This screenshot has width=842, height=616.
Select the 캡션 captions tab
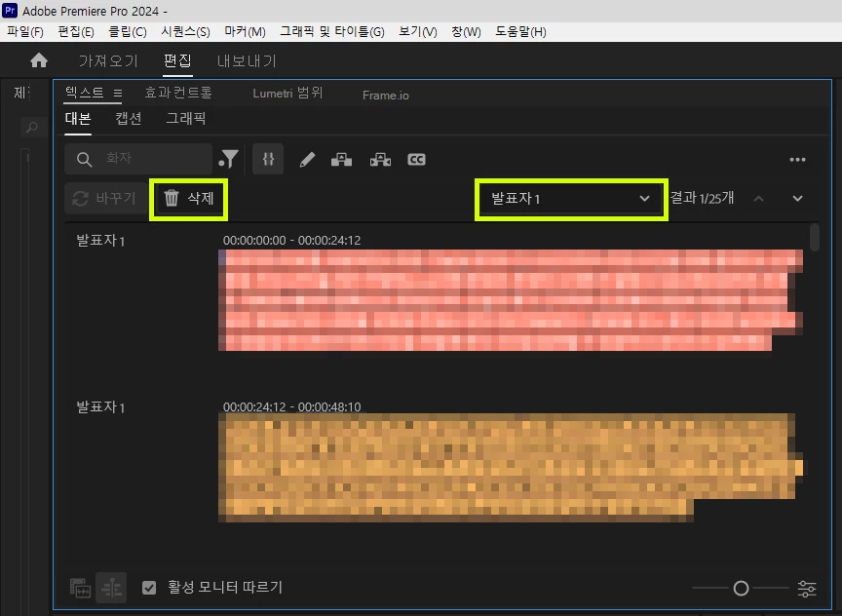pos(129,118)
